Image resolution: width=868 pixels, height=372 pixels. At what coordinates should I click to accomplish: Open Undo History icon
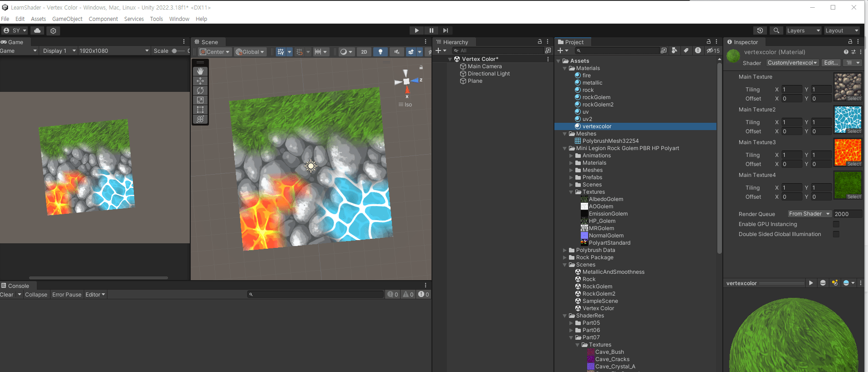tap(760, 30)
